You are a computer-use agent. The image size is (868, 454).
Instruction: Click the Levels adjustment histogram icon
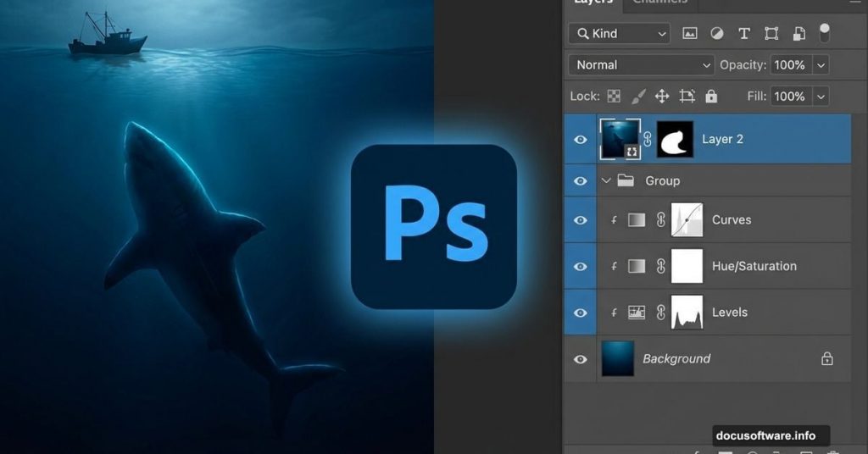(637, 313)
